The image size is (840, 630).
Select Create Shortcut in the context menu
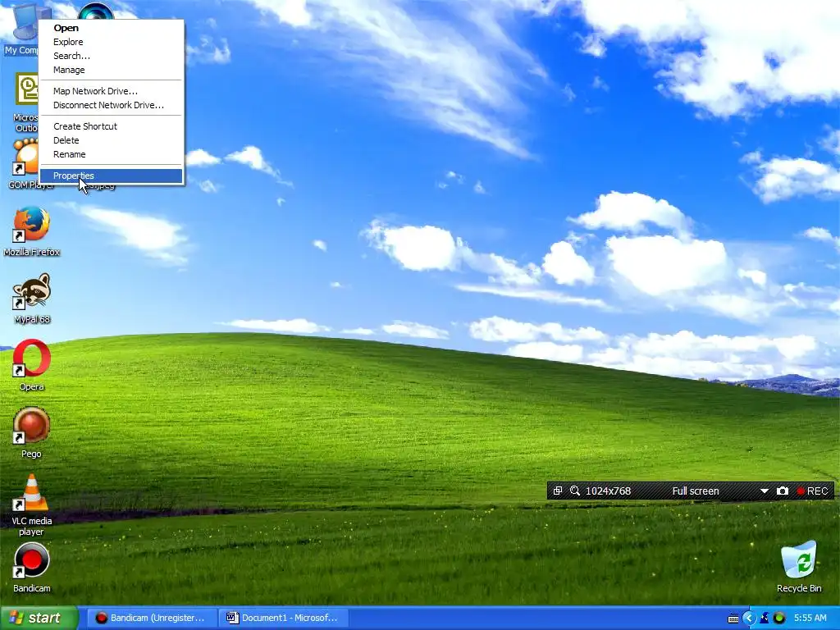pos(112,126)
